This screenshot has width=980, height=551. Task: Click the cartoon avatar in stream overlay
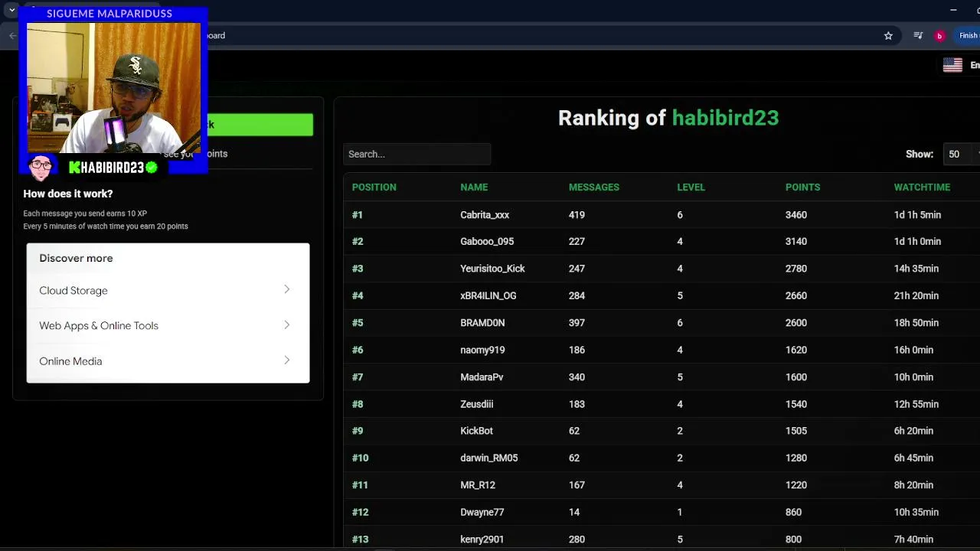click(x=41, y=165)
